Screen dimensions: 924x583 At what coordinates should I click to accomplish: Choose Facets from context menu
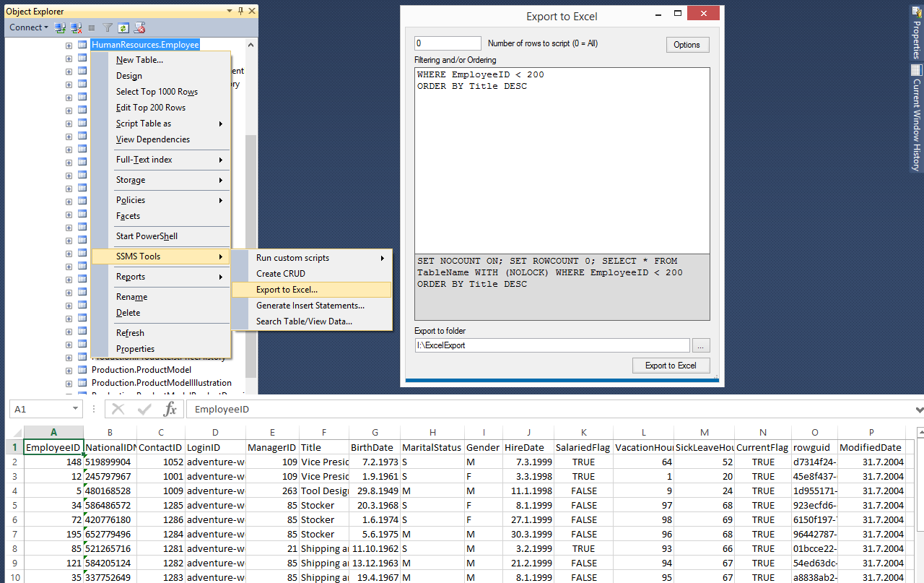tap(161, 216)
